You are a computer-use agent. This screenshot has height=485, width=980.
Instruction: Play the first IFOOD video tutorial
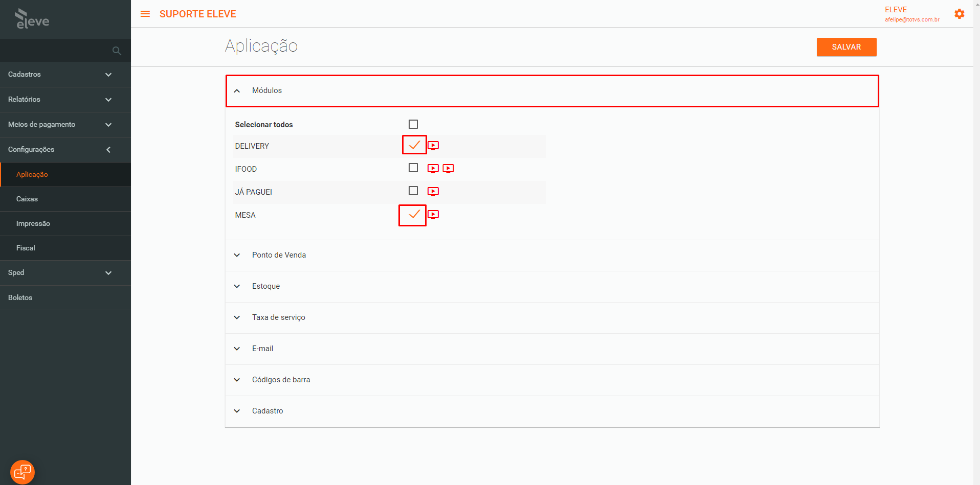click(433, 169)
